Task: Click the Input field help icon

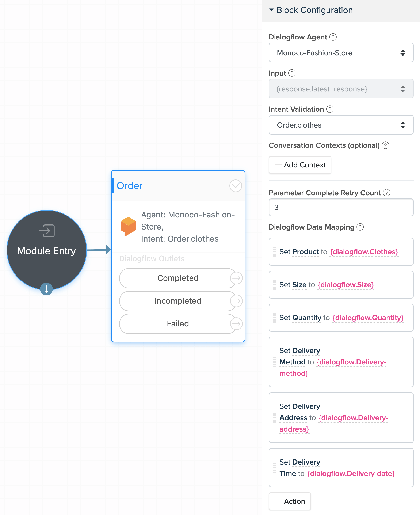Action: pyautogui.click(x=292, y=73)
